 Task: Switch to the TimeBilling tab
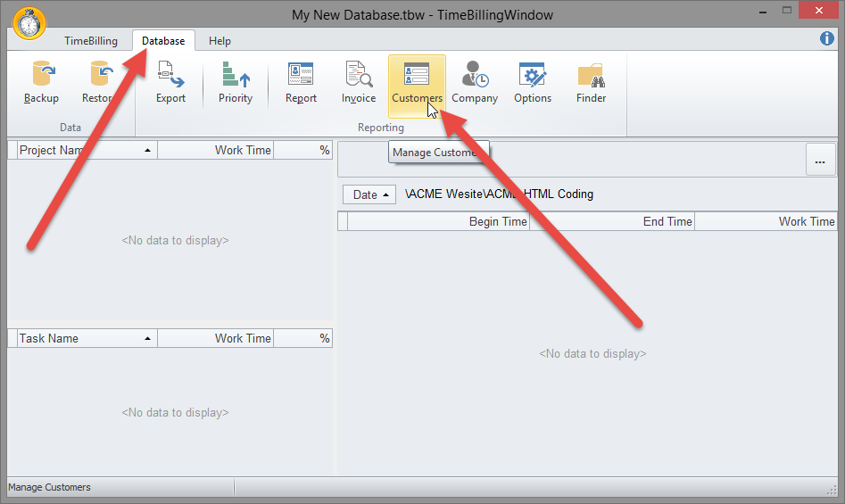point(91,41)
